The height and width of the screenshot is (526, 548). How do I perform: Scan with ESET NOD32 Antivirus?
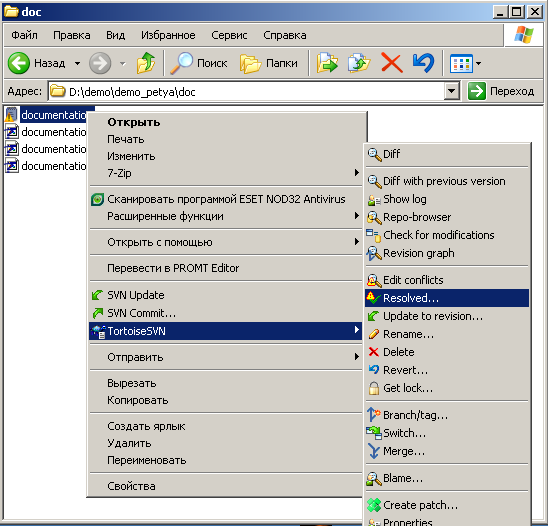pyautogui.click(x=225, y=199)
